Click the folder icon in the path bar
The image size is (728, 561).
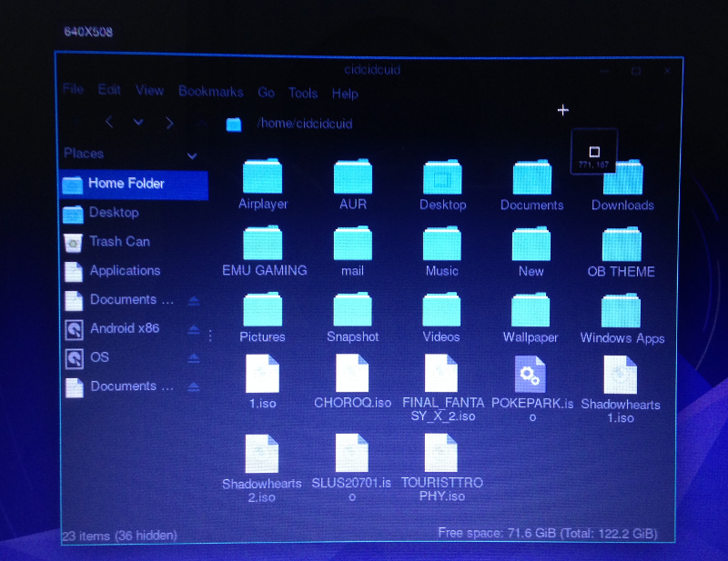[233, 124]
